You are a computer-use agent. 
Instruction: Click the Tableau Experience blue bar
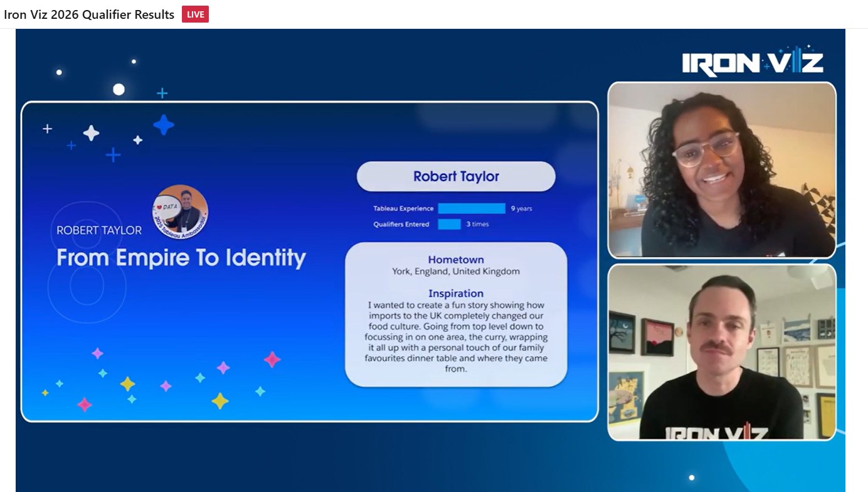472,208
